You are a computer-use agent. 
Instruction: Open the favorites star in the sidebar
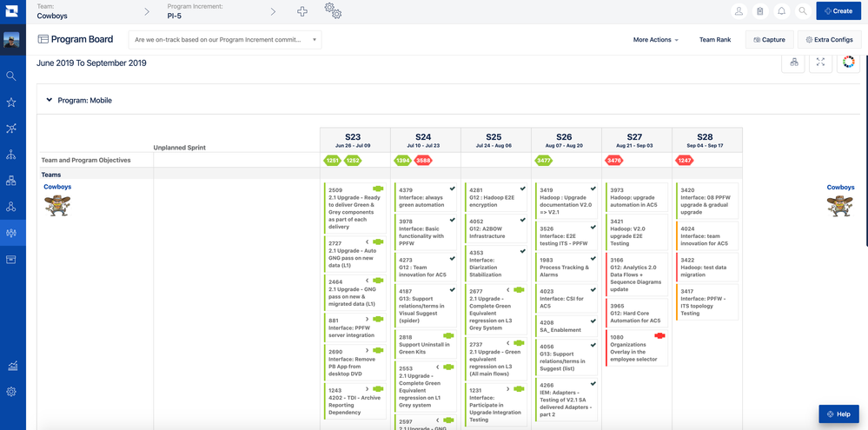click(x=11, y=103)
